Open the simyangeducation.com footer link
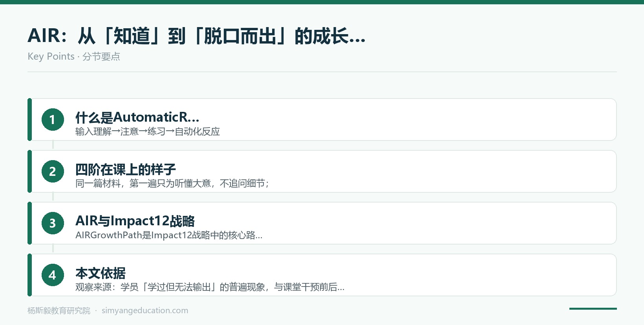Image resolution: width=644 pixels, height=325 pixels. coord(145,310)
